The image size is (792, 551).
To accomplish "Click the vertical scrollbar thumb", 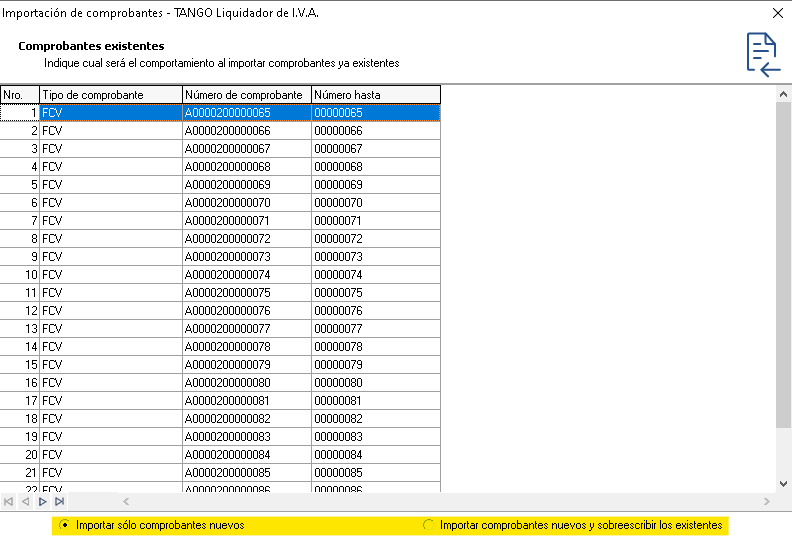I will coord(783,265).
